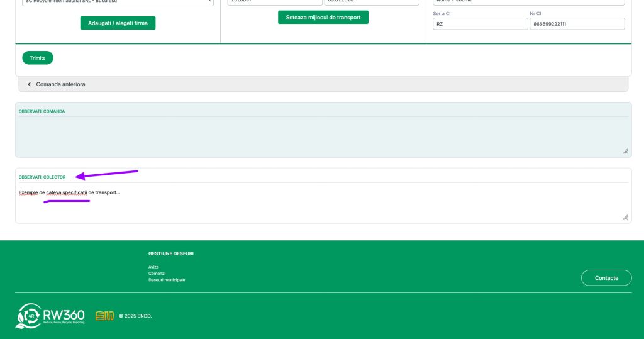The height and width of the screenshot is (339, 644).
Task: Open the Avize footer link
Action: coord(153,267)
